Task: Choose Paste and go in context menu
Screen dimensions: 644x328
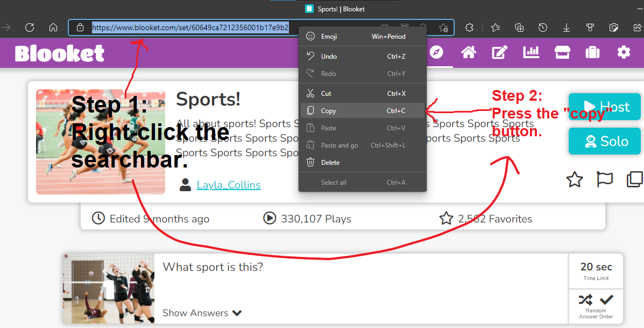Action: (363, 145)
